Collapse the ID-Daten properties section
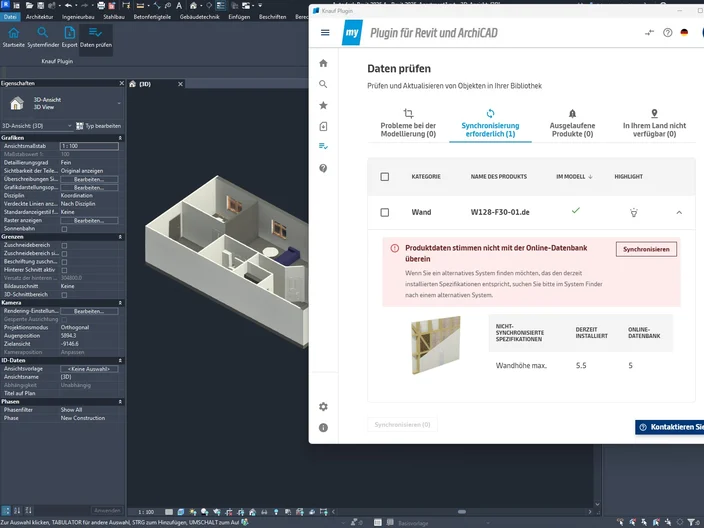 point(120,361)
